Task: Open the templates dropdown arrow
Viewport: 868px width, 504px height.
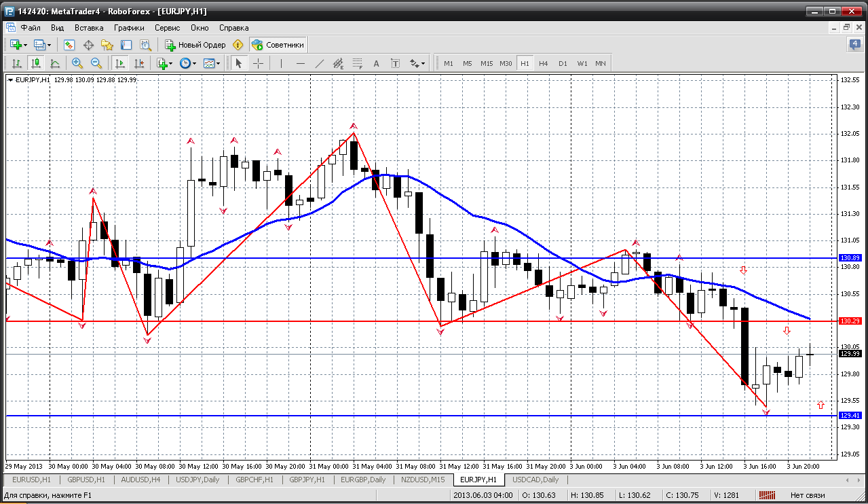Action: 219,63
